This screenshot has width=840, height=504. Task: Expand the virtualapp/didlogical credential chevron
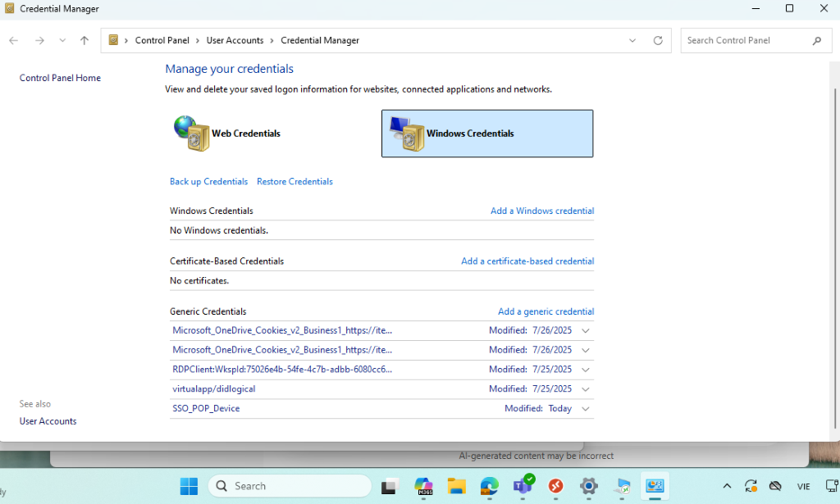coord(586,389)
